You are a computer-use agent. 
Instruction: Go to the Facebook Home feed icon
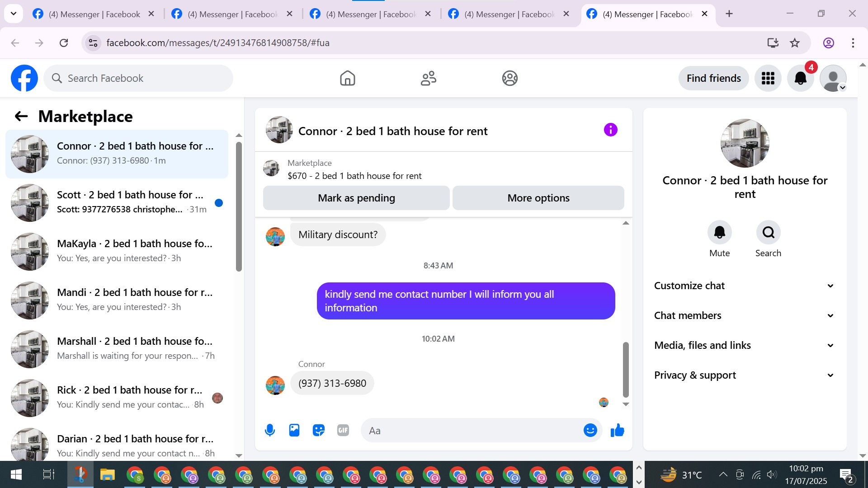347,78
